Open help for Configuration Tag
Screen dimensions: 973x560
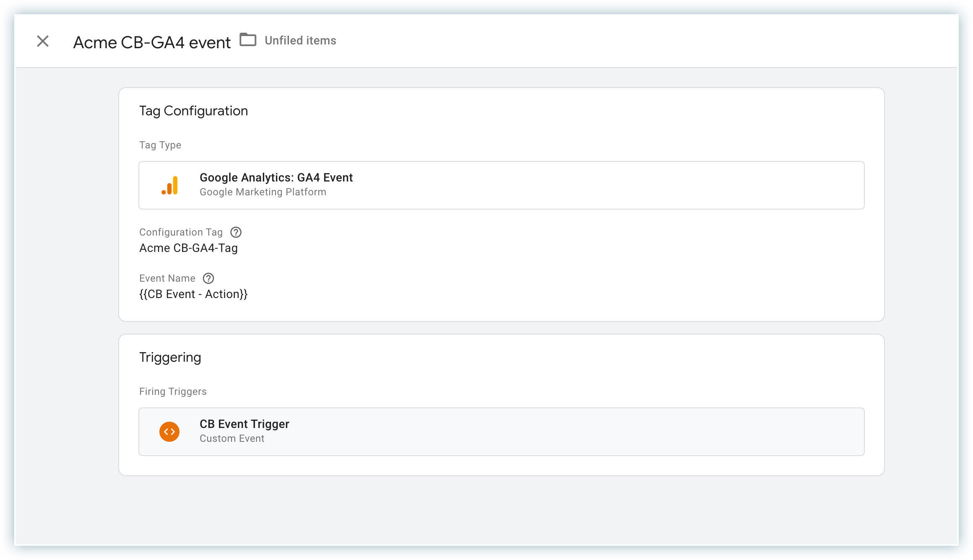(236, 232)
